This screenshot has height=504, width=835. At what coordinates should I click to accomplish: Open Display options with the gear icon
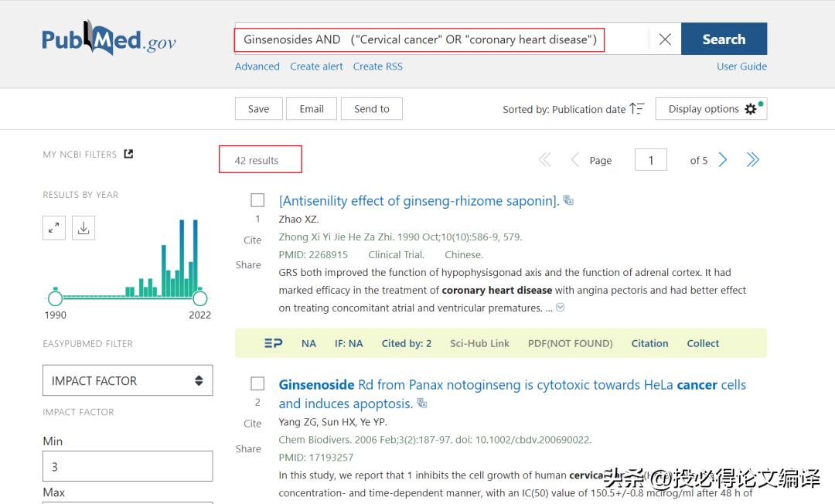711,108
